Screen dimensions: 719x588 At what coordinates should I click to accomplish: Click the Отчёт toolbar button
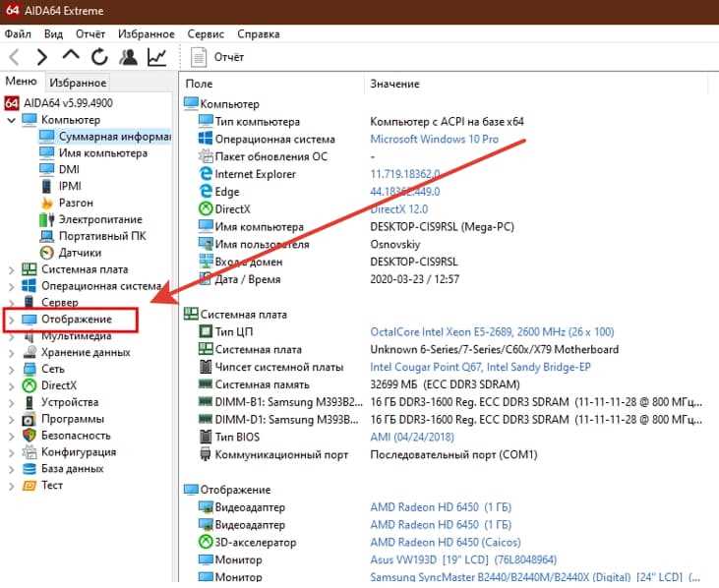tap(217, 57)
